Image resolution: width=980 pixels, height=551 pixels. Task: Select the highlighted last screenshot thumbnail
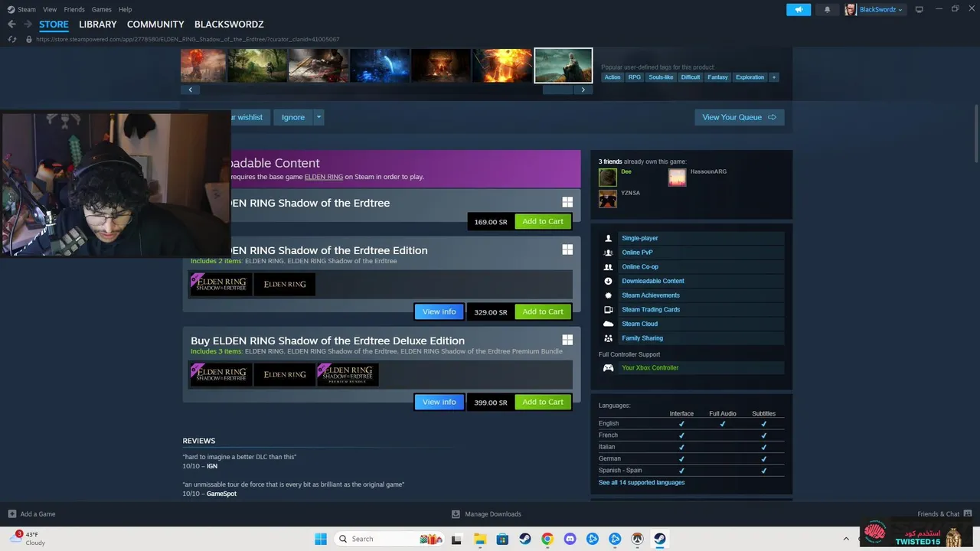pyautogui.click(x=563, y=65)
